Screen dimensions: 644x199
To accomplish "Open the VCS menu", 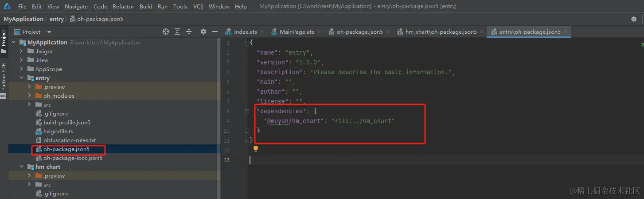I will point(198,7).
